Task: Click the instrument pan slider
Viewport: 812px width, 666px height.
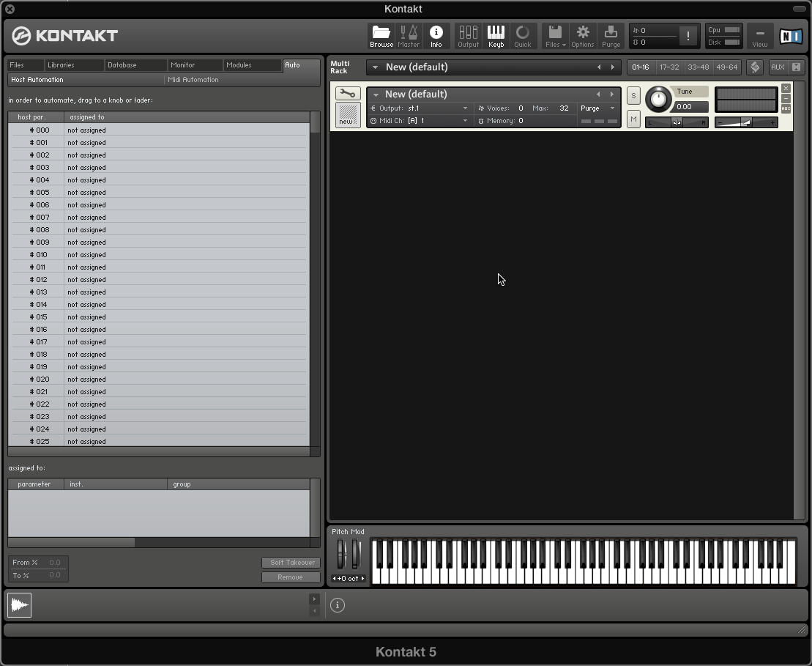Action: tap(677, 122)
